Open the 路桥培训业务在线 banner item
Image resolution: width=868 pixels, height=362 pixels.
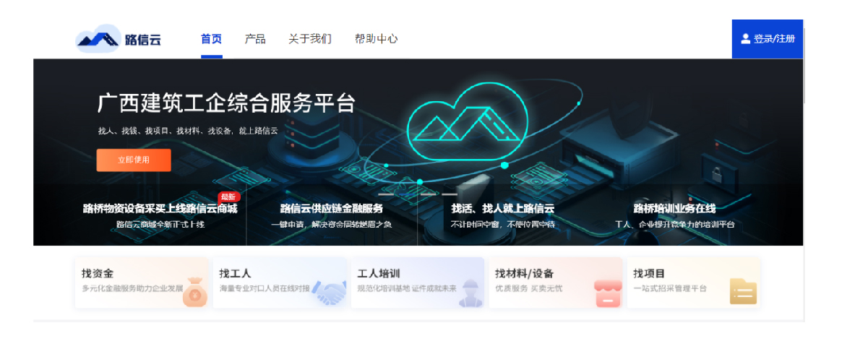click(674, 215)
